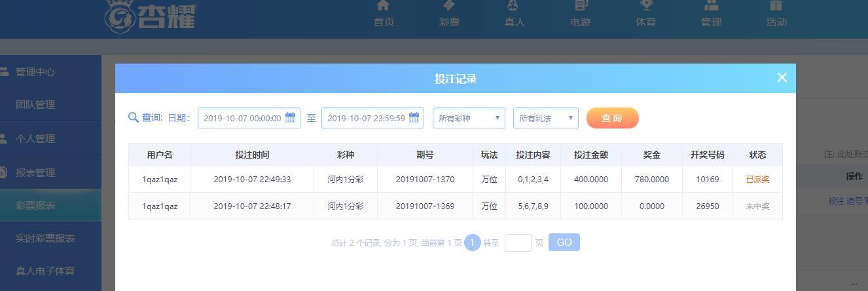Click the 投注记录 dialog title
Viewport: 868px width, 291px height.
456,79
